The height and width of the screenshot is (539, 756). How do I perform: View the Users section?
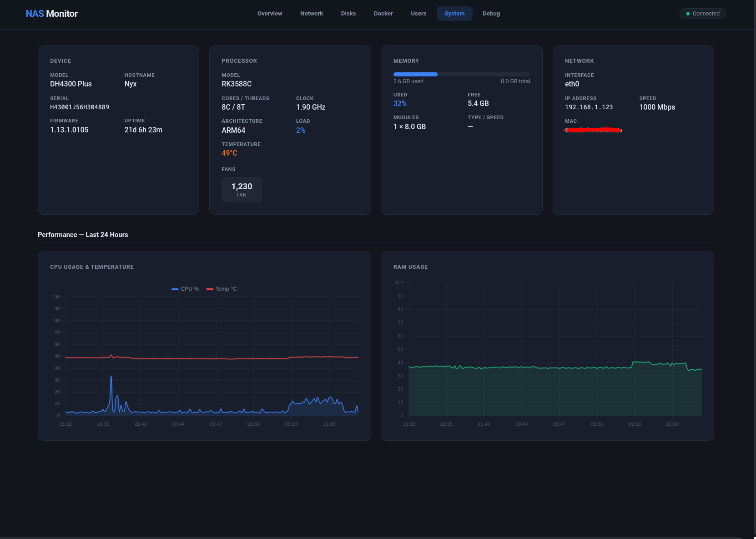(x=418, y=14)
